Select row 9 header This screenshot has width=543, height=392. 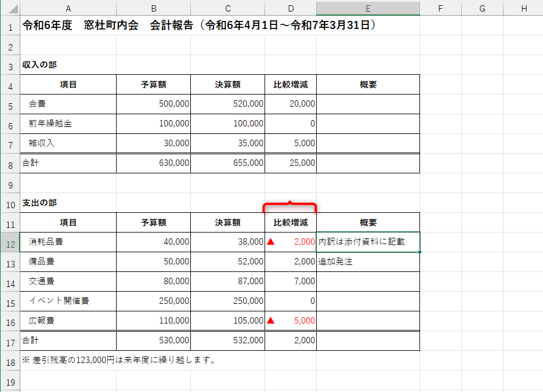10,183
